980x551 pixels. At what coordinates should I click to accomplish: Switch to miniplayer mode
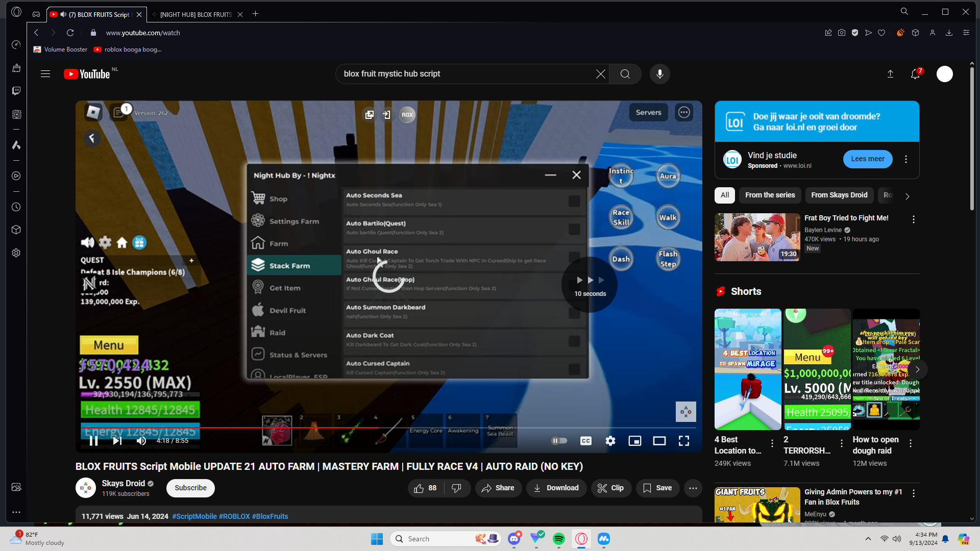coord(635,441)
